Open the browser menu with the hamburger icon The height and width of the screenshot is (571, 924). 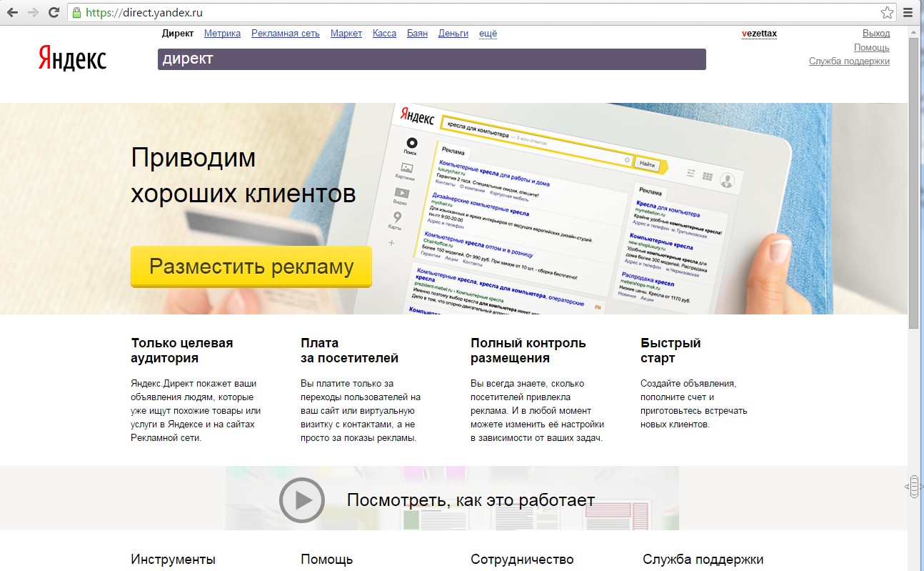pyautogui.click(x=908, y=11)
